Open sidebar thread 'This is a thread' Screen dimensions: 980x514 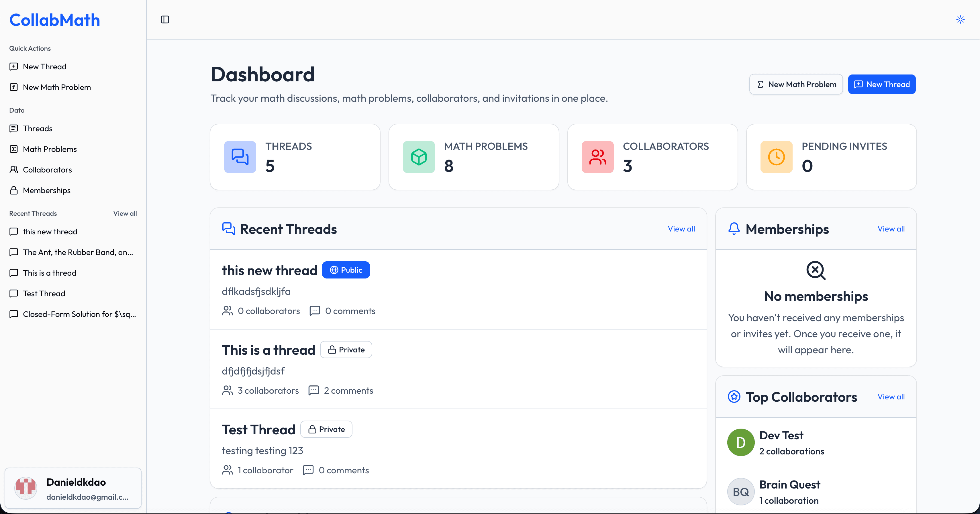pyautogui.click(x=73, y=273)
